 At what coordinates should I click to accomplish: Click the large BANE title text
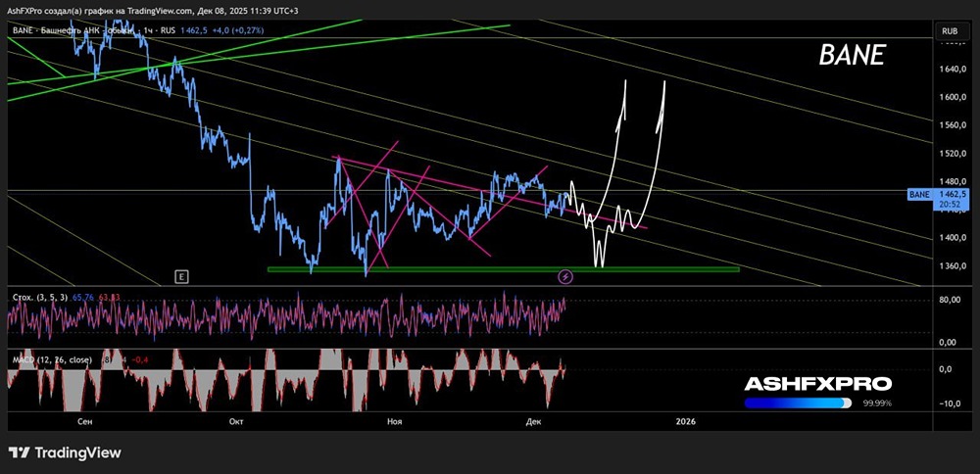[851, 57]
